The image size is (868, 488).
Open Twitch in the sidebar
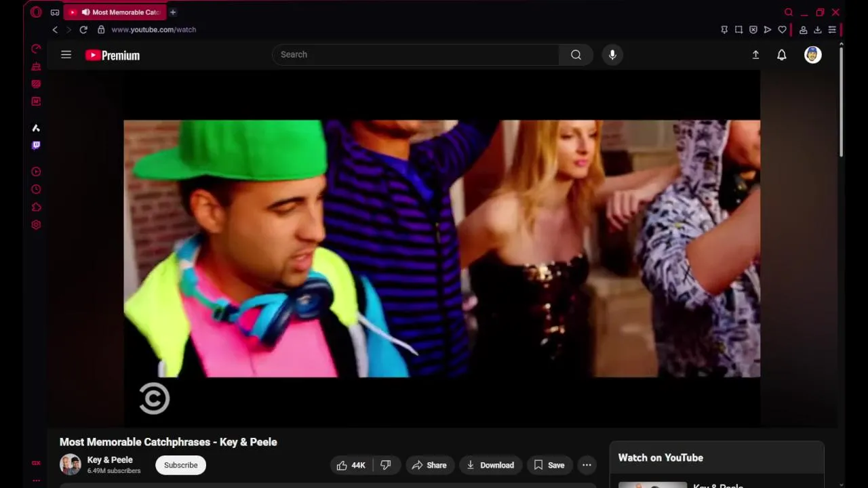(36, 146)
